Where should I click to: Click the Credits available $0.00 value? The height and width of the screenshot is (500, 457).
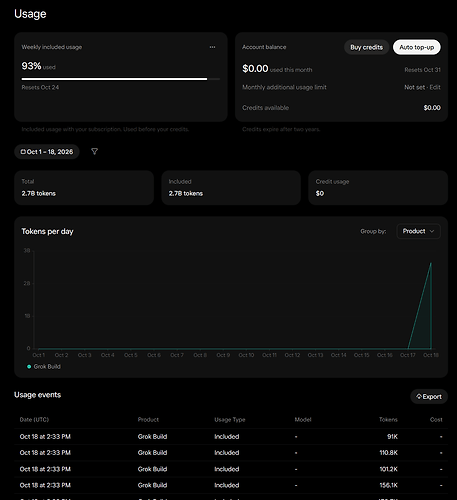pyautogui.click(x=432, y=108)
